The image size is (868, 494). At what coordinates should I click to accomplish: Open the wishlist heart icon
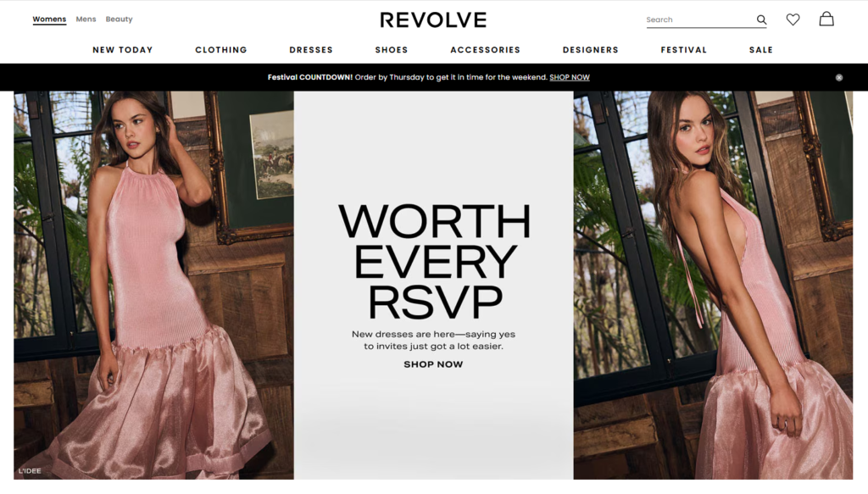(793, 19)
